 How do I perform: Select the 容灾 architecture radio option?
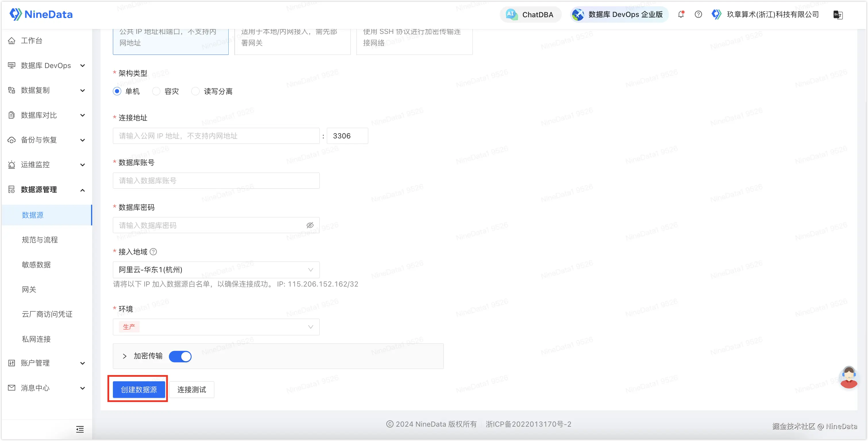156,91
